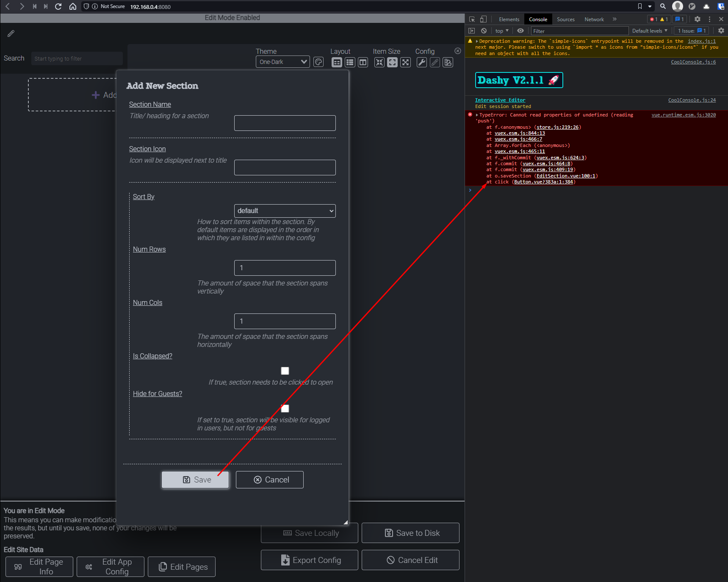Switch to grid layout view
The width and height of the screenshot is (728, 582).
pyautogui.click(x=337, y=62)
